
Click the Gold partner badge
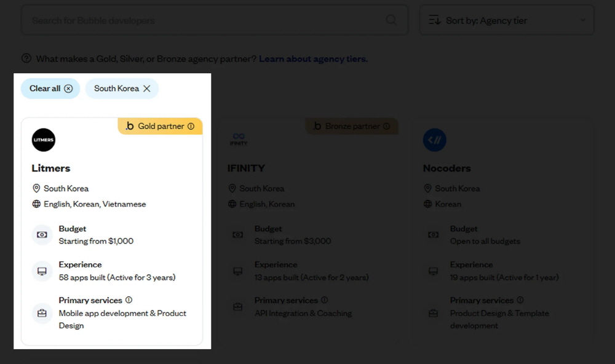(x=160, y=126)
